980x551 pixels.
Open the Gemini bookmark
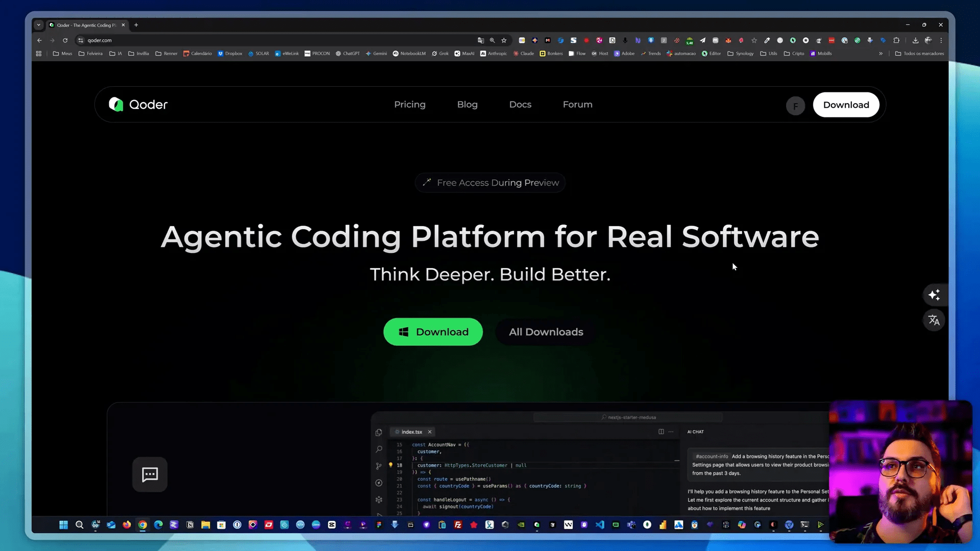coord(376,54)
